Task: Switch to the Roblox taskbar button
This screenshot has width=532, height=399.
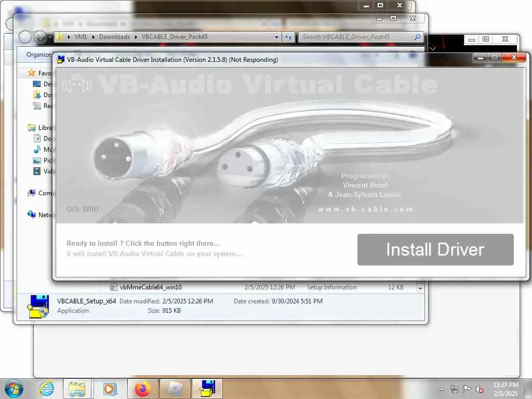Action: point(175,389)
